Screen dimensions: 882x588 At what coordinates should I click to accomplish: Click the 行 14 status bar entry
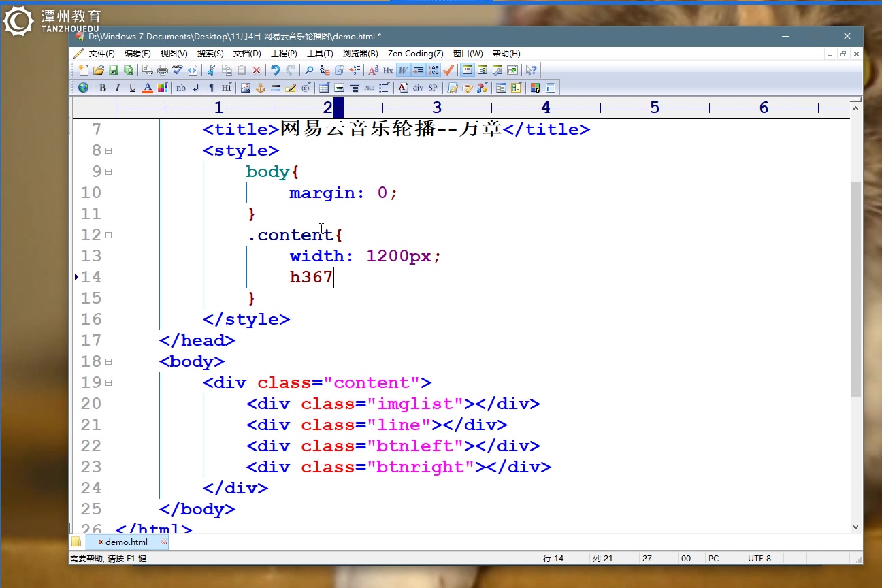[553, 558]
